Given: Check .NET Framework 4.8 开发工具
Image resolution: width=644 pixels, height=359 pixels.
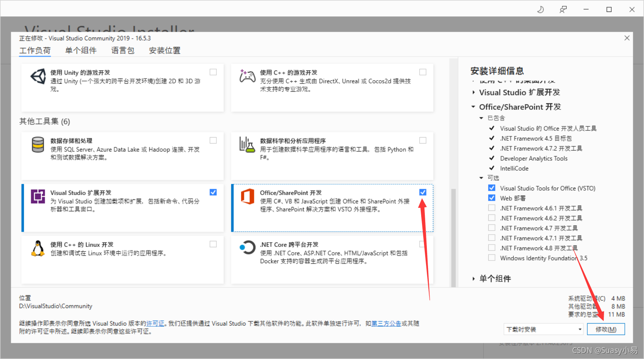Looking at the screenshot, I should (x=492, y=248).
